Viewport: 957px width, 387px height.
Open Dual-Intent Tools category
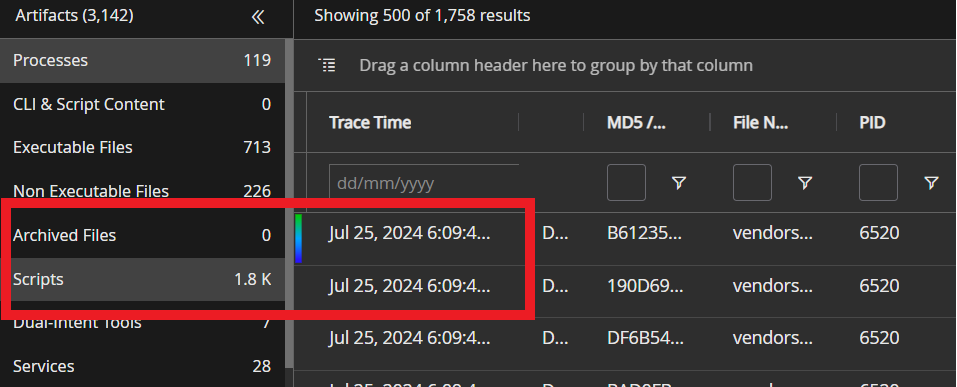click(142, 323)
